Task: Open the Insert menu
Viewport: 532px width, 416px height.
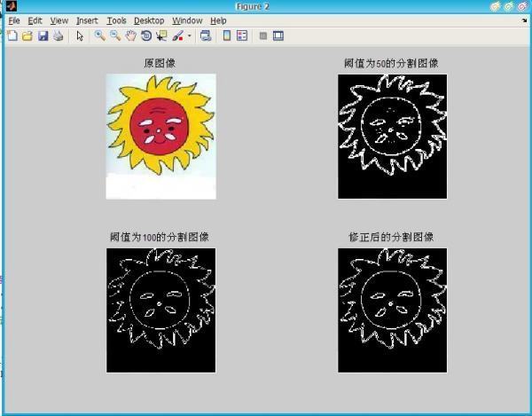Action: coord(87,20)
